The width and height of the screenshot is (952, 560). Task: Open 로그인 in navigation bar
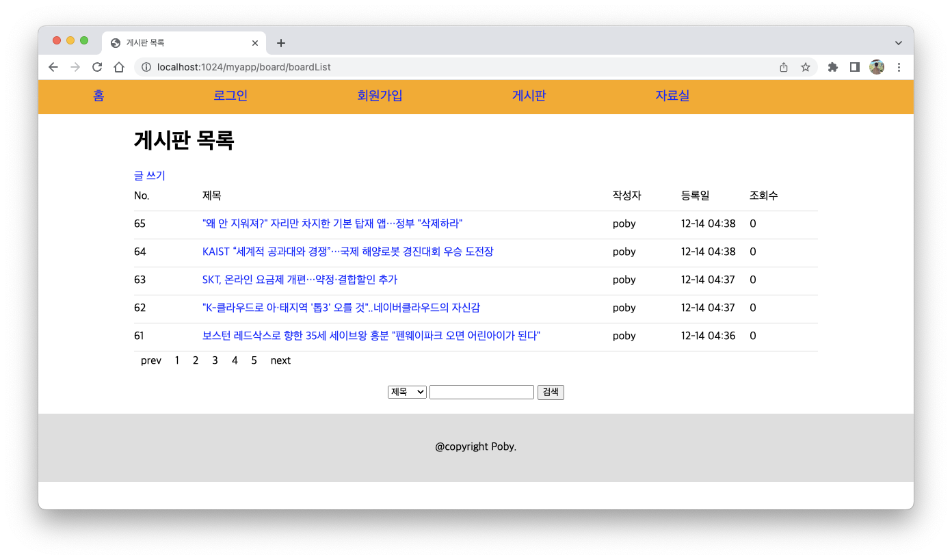pyautogui.click(x=230, y=96)
